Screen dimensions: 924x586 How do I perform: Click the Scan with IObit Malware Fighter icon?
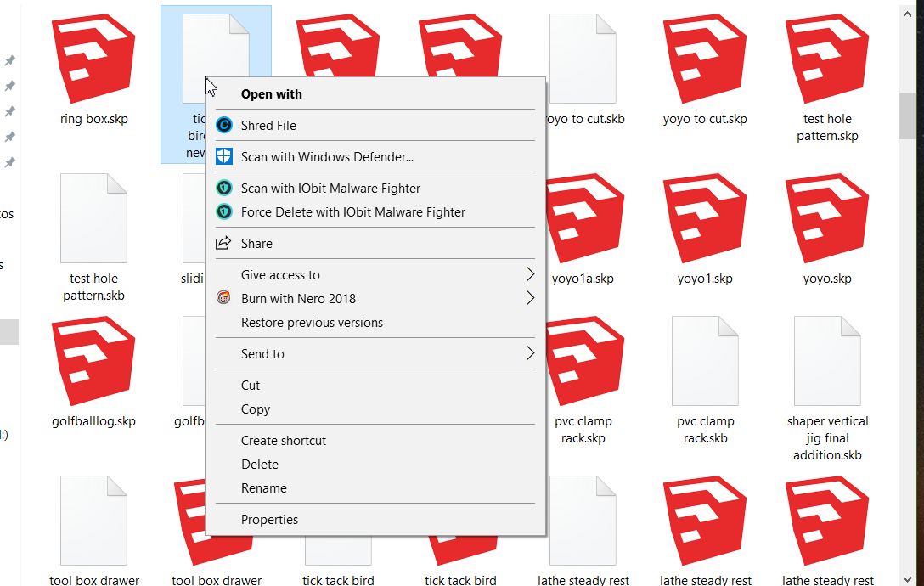click(x=224, y=188)
